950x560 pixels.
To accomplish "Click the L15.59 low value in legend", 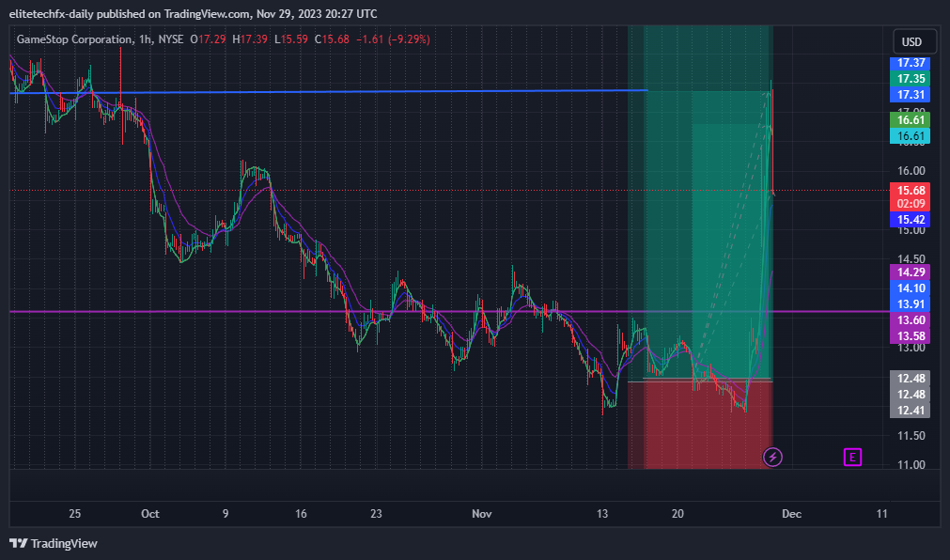I will pos(290,39).
